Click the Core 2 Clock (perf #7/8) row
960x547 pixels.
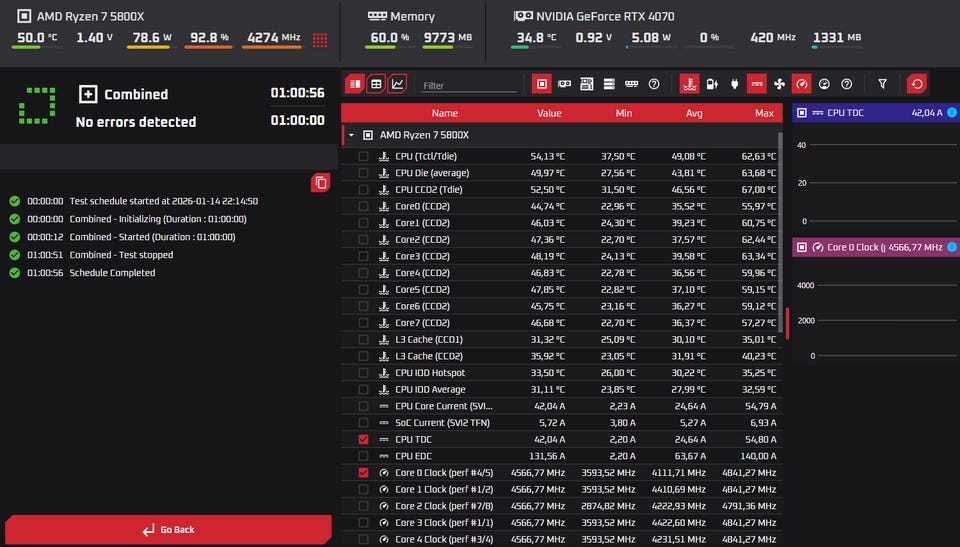coord(562,506)
